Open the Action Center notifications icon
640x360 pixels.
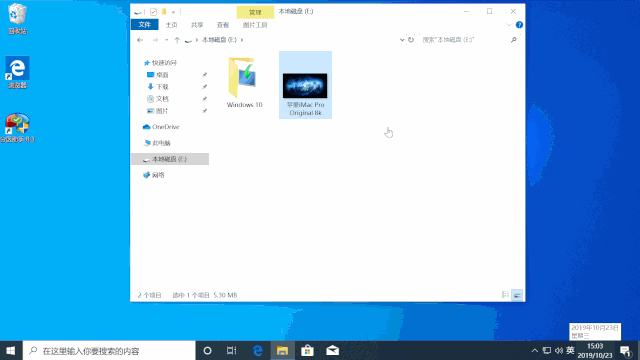point(625,351)
